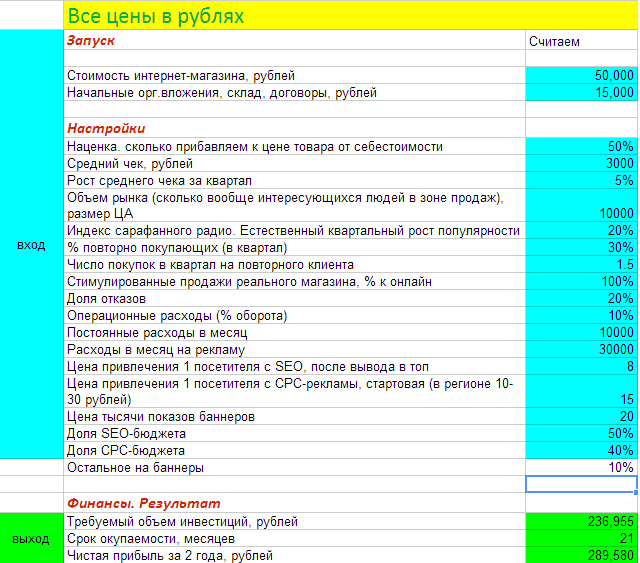The width and height of the screenshot is (640, 563).
Task: Select purchases per quarter value 1.5
Action: [x=581, y=265]
